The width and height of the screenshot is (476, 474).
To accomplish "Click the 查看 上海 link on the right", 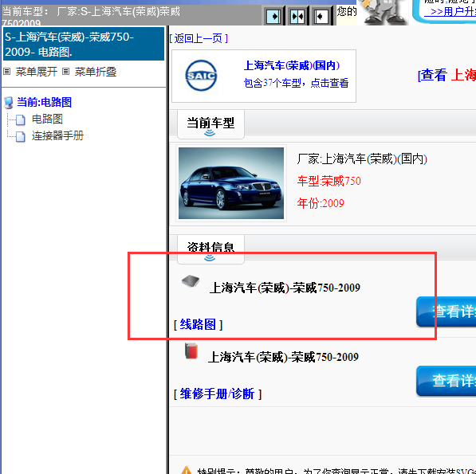I will coord(446,75).
